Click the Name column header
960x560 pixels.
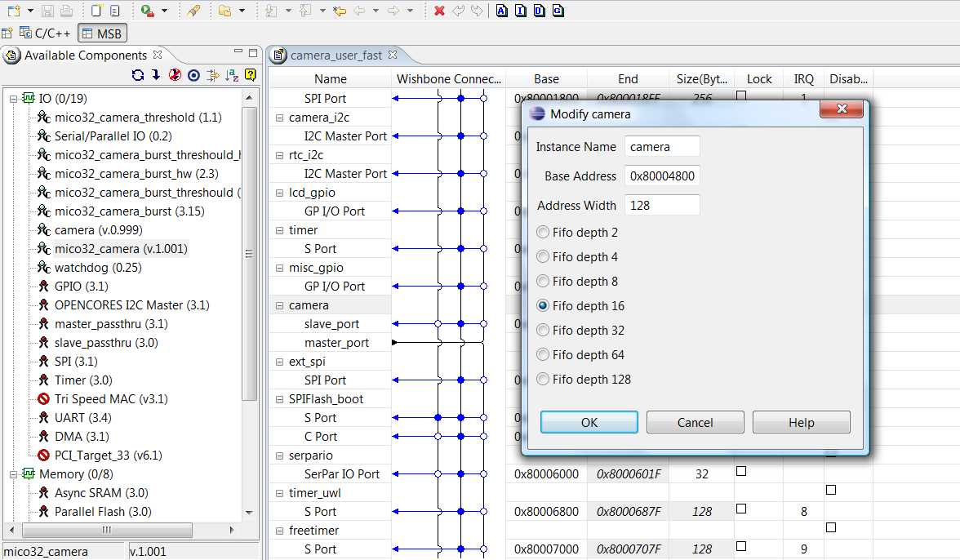tap(330, 79)
